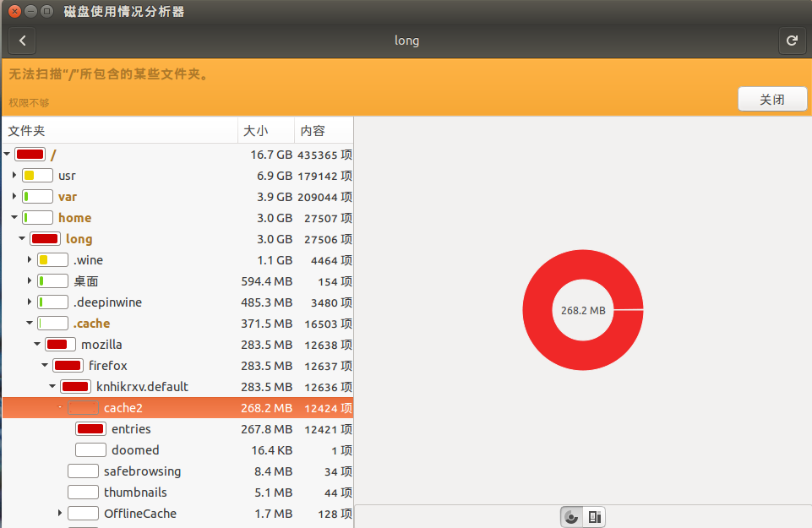Expand the OfflineCache folder

point(60,514)
